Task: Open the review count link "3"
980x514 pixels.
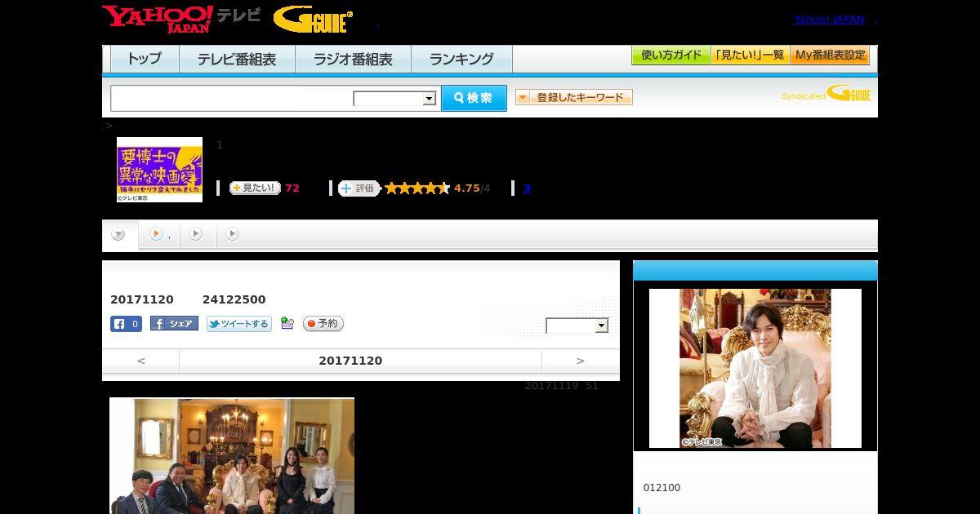Action: (527, 188)
